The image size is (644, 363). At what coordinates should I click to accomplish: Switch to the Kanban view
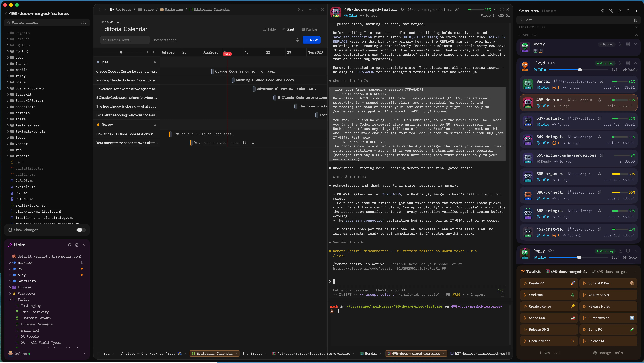coord(310,29)
